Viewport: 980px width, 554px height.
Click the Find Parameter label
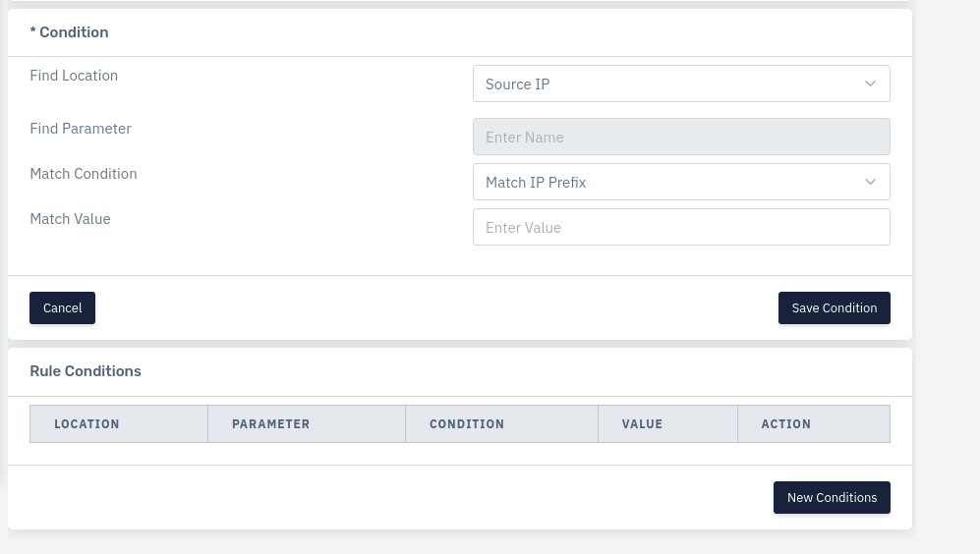click(81, 129)
